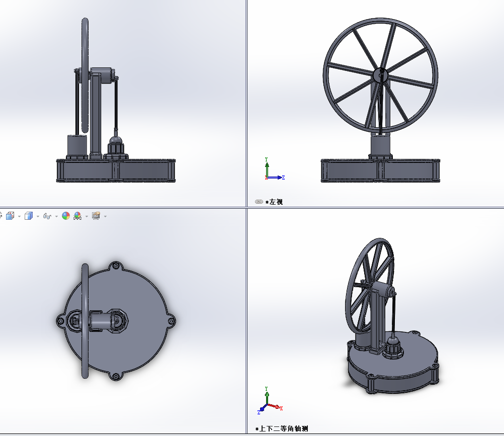Open the View Orientation cube tool

[x=10, y=216]
